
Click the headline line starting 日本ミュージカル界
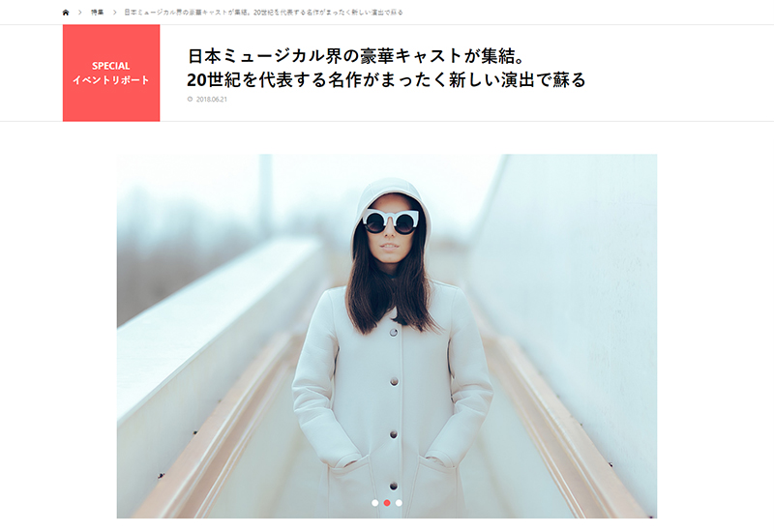[x=356, y=56]
